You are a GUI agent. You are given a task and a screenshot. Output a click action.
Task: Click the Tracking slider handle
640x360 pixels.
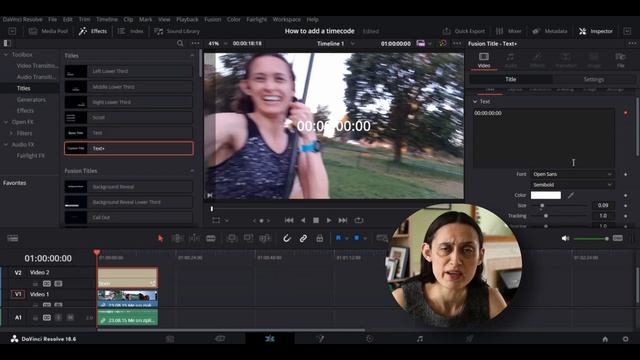546,216
